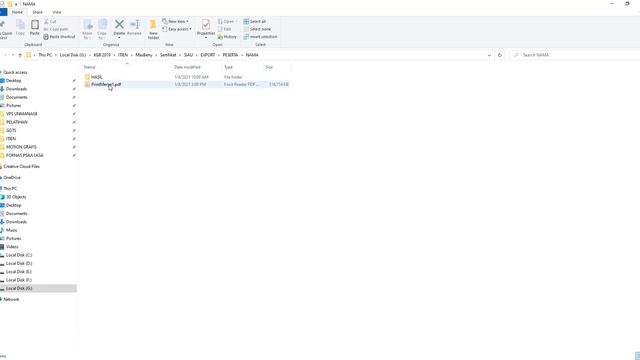Expand breadcrumb chevron after PESERTA
This screenshot has height=360, width=640.
[x=242, y=55]
